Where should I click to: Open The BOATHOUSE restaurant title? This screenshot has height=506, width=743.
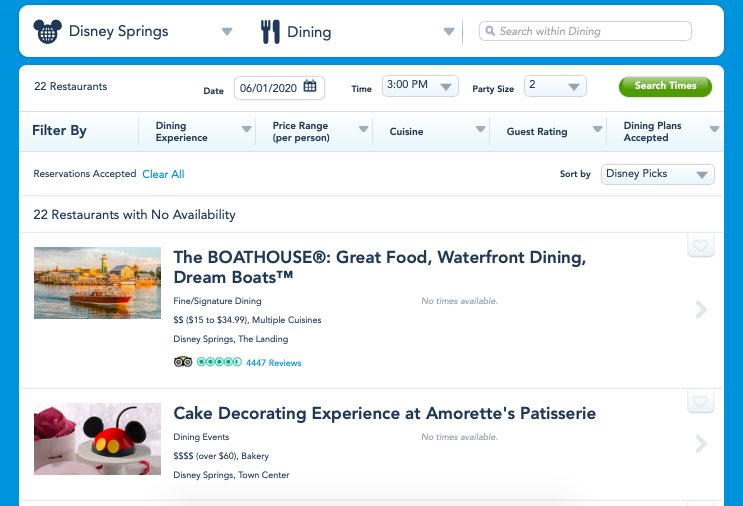380,267
